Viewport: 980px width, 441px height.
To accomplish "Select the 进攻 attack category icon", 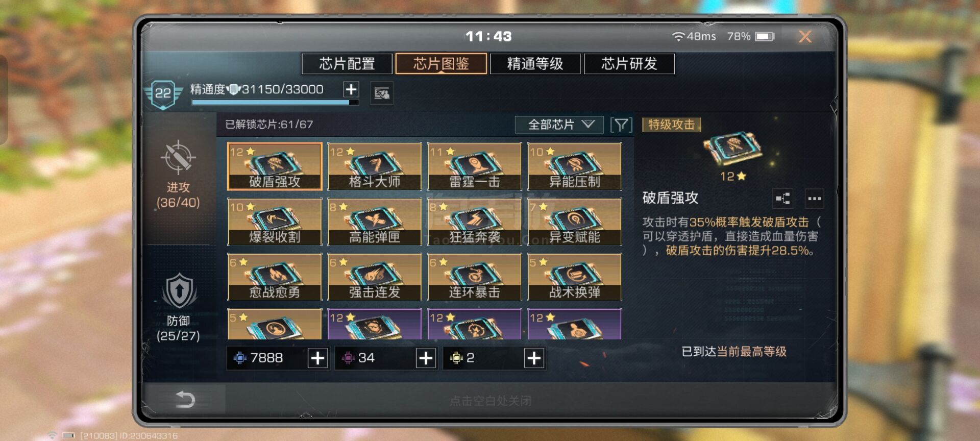I will 178,157.
